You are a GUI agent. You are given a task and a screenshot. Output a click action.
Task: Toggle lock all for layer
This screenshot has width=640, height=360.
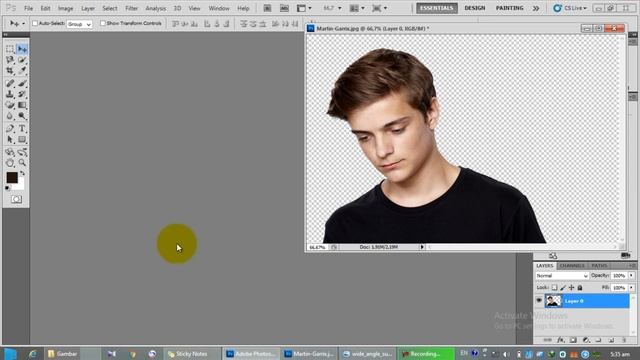click(x=580, y=288)
